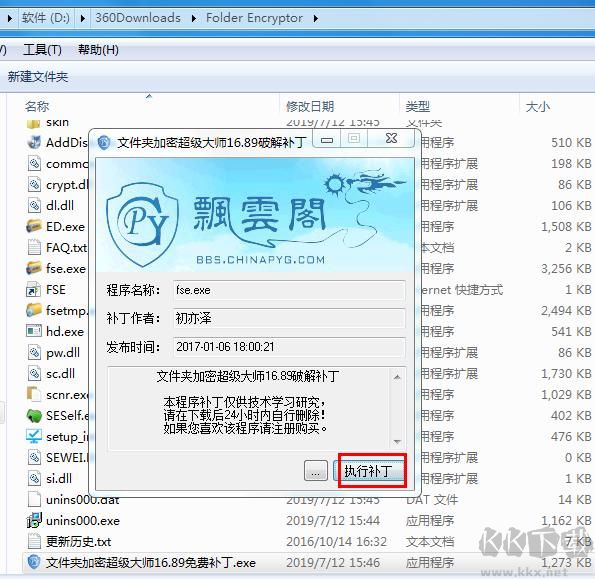Click the 1,508 KB size cell
The image size is (595, 579).
(x=566, y=227)
